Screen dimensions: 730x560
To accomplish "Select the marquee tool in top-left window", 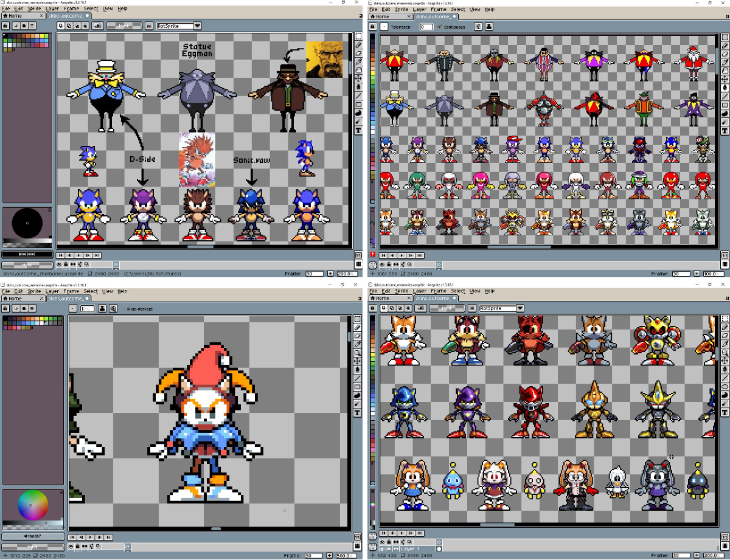I will tap(359, 36).
